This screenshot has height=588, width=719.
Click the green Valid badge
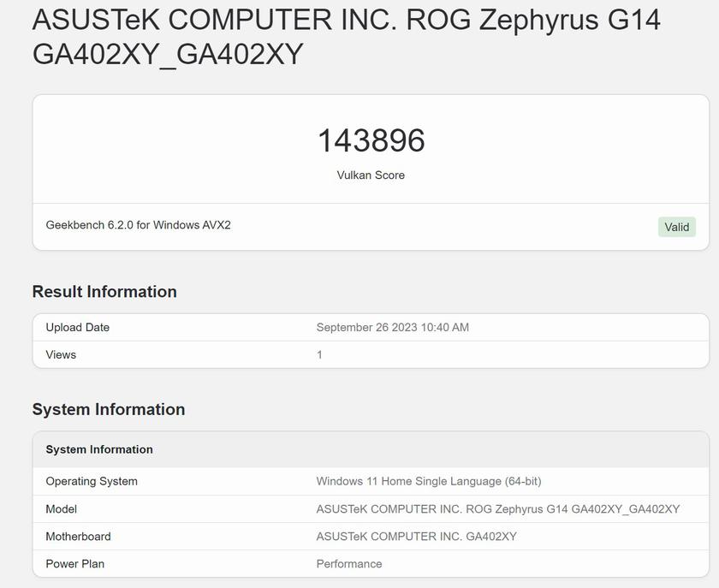click(x=676, y=227)
